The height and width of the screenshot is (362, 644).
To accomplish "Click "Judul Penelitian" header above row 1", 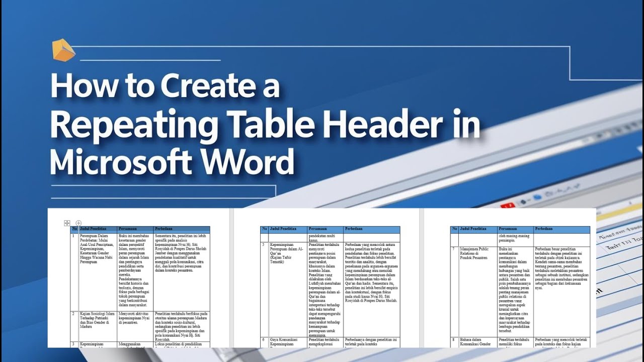I will 98,229.
